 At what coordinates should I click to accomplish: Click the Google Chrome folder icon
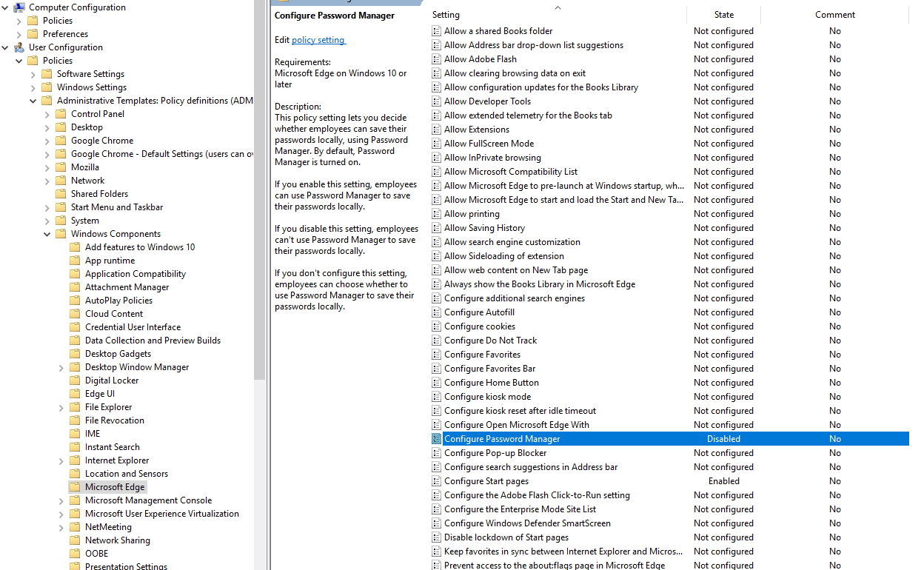pos(61,141)
